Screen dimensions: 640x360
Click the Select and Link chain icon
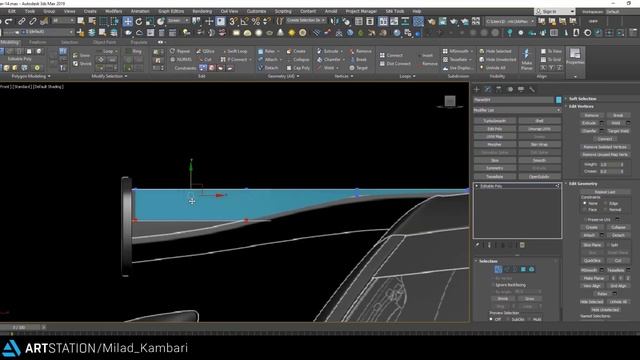pyautogui.click(x=22, y=21)
